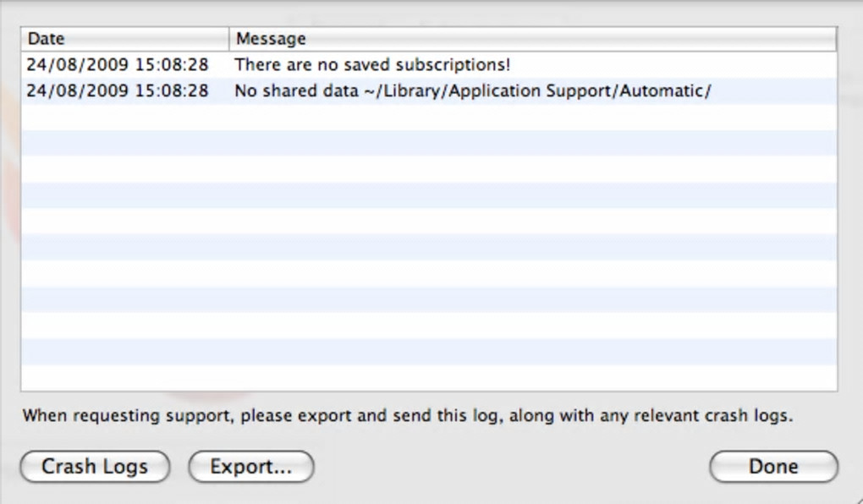
Task: Click the first empty row below log entries
Action: point(428,117)
